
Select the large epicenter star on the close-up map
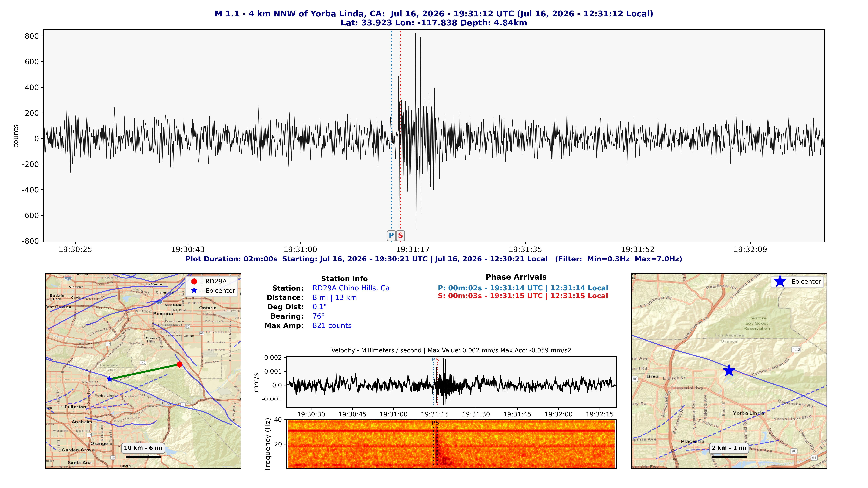pos(729,371)
